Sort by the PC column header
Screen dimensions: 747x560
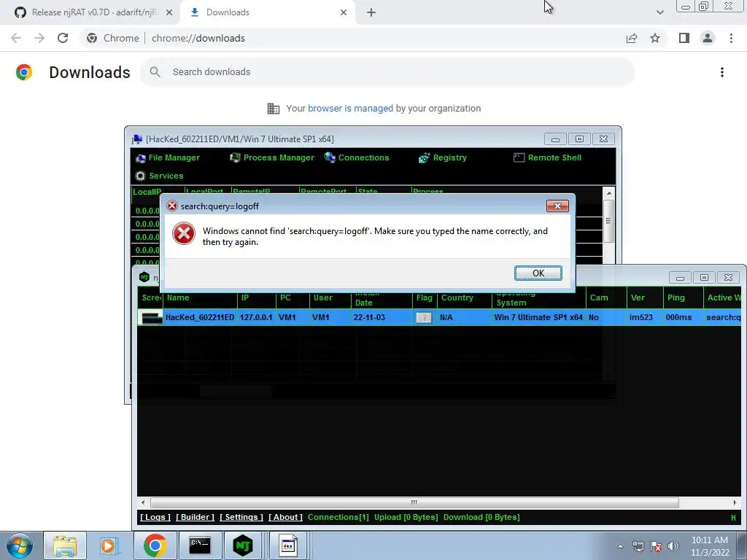coord(293,297)
